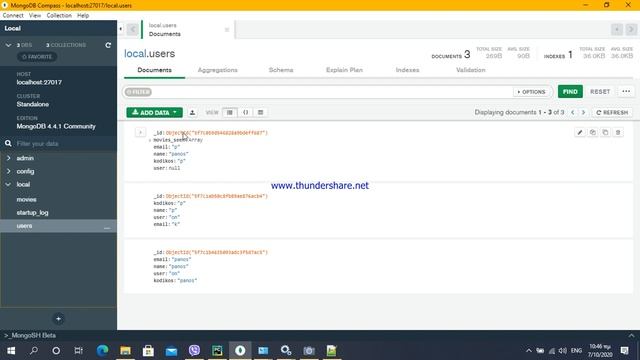640x360 pixels.
Task: Expand the admin database
Action: click(x=9, y=158)
